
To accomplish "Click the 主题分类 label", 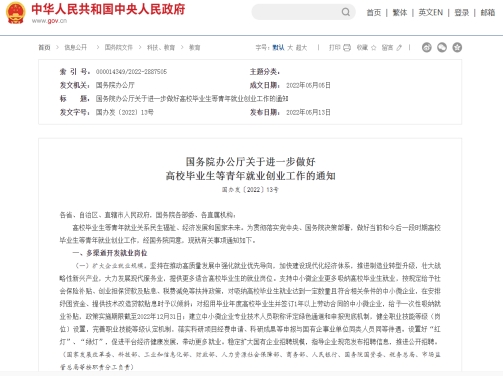I will 265,72.
